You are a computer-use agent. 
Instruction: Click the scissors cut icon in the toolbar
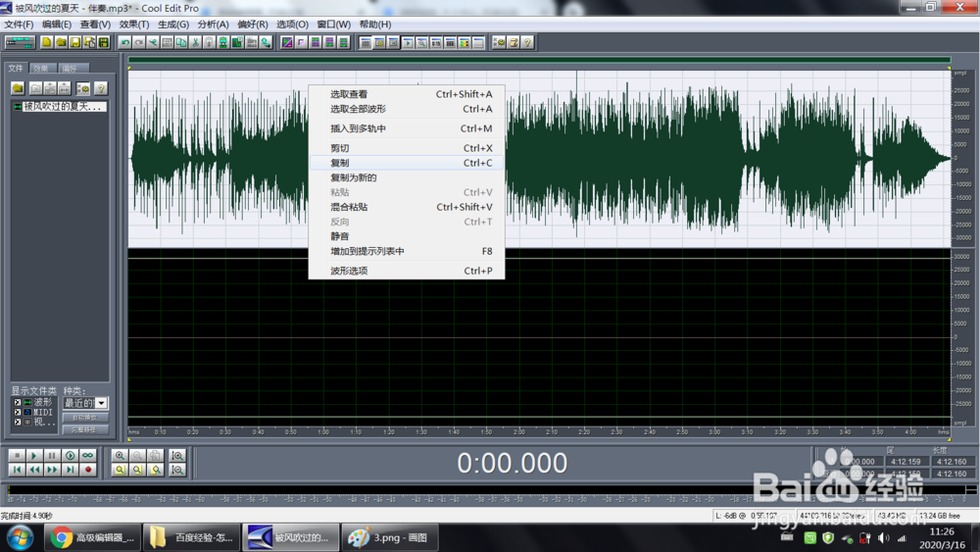pos(195,42)
